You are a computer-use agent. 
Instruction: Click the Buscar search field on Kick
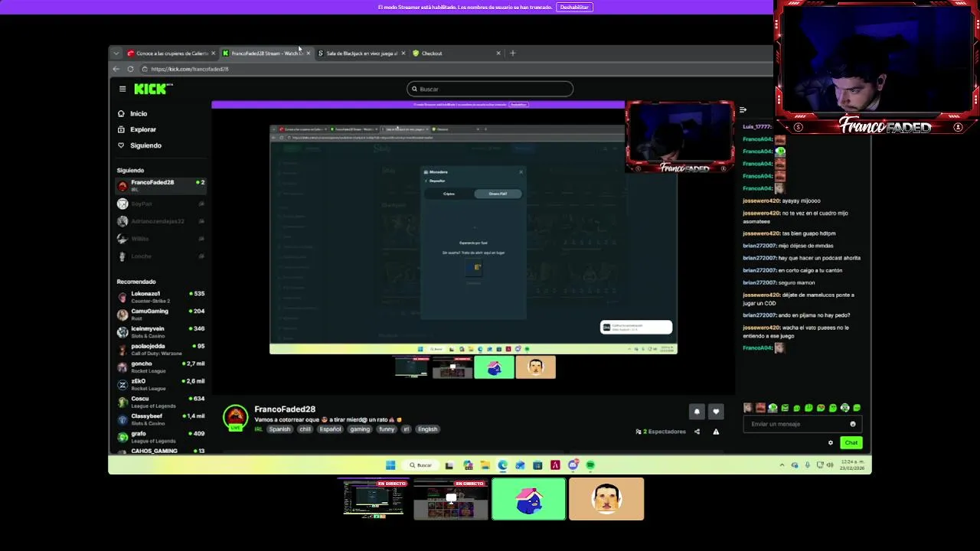click(490, 89)
